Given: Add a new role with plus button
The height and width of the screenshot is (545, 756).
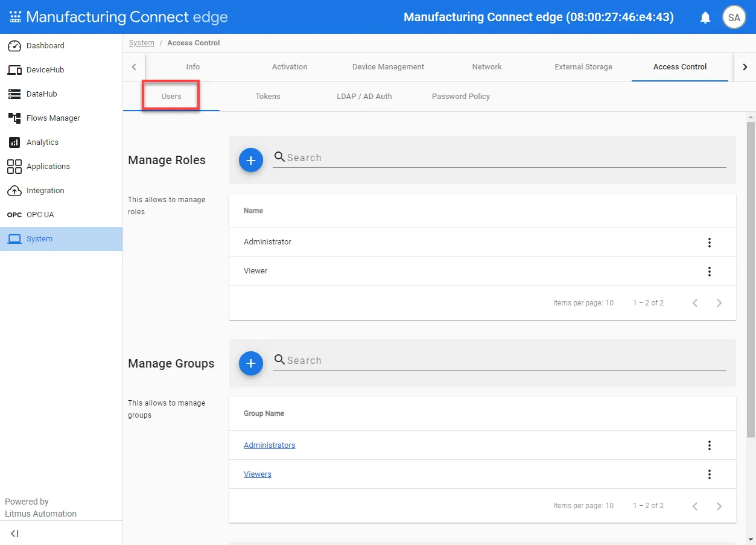Looking at the screenshot, I should (x=251, y=160).
